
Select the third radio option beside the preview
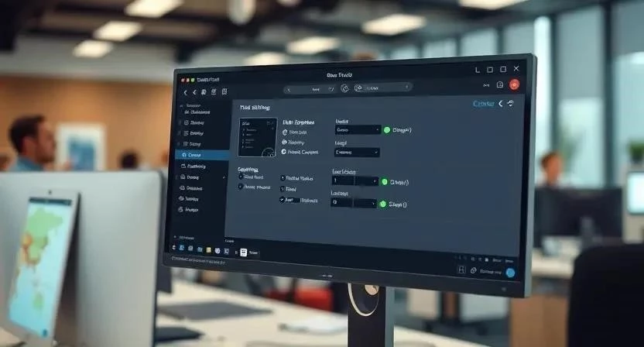tap(284, 152)
